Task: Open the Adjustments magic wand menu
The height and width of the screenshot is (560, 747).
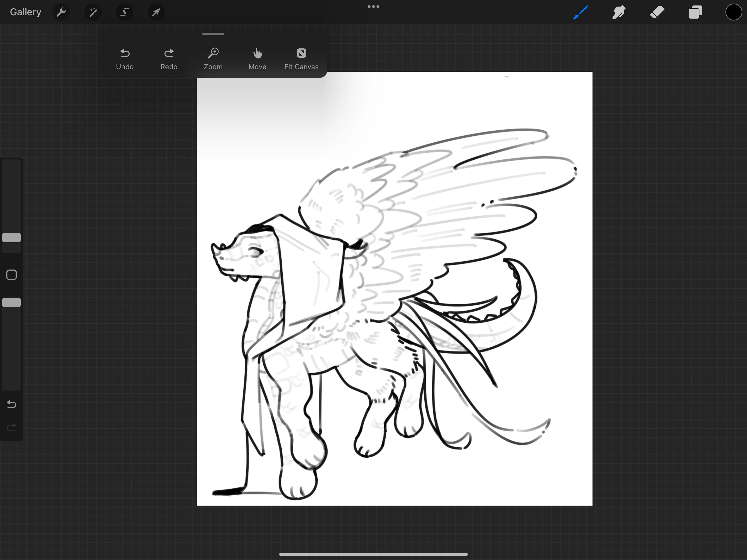Action: pos(93,12)
